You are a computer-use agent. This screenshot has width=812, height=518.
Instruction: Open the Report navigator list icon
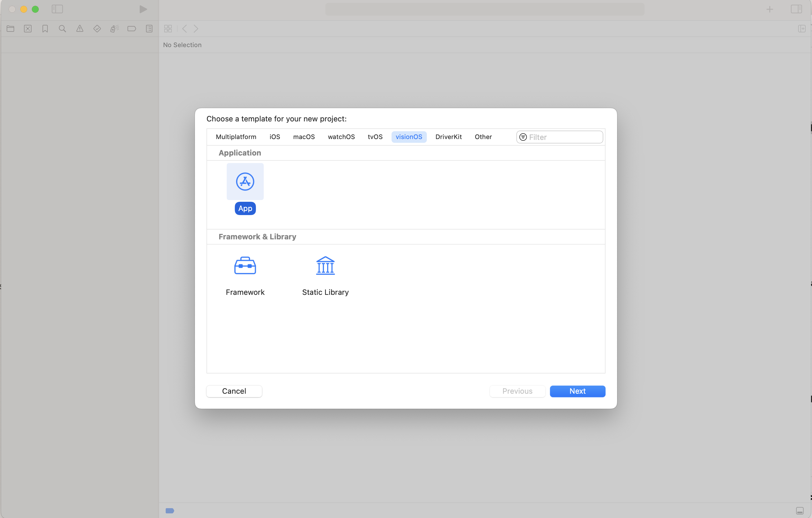tap(150, 29)
